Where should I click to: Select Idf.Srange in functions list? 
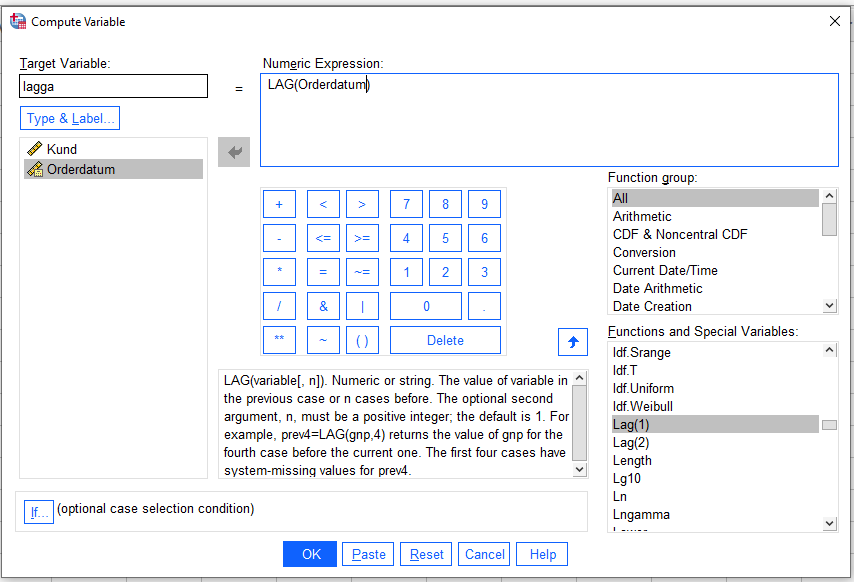tap(715, 352)
